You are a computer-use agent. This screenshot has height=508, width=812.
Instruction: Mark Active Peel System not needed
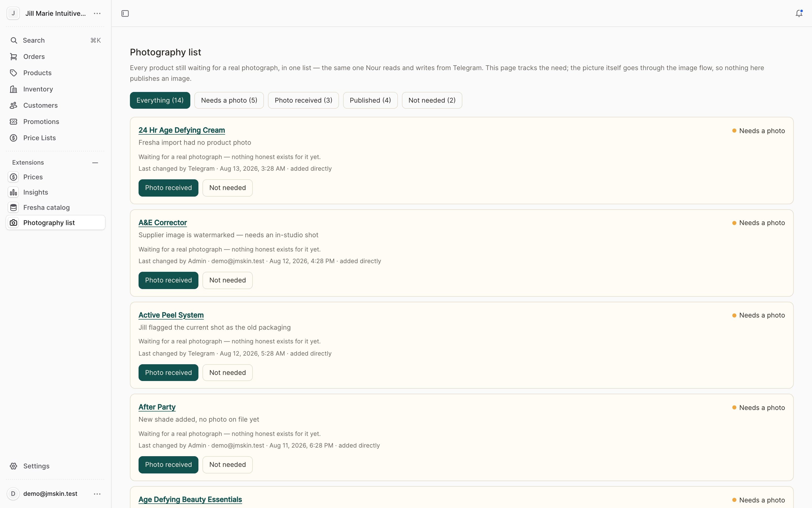228,373
